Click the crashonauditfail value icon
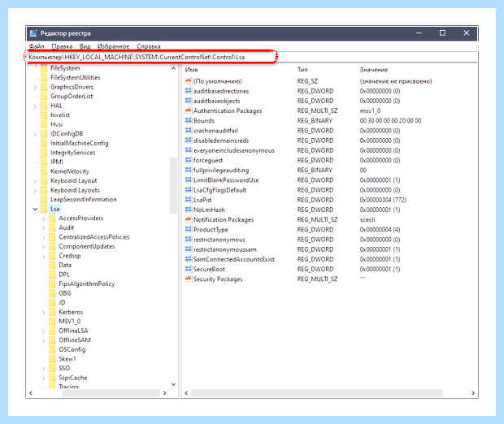The image size is (504, 424). 189,131
